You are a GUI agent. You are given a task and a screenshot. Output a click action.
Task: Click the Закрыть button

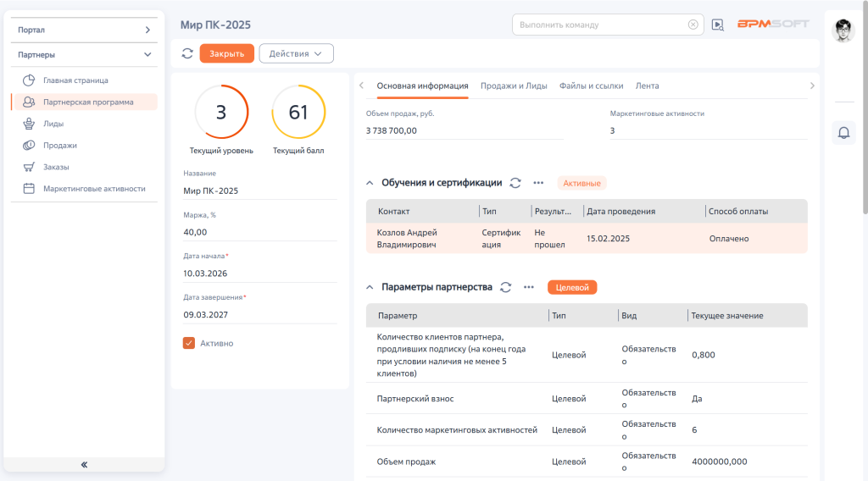pyautogui.click(x=226, y=53)
